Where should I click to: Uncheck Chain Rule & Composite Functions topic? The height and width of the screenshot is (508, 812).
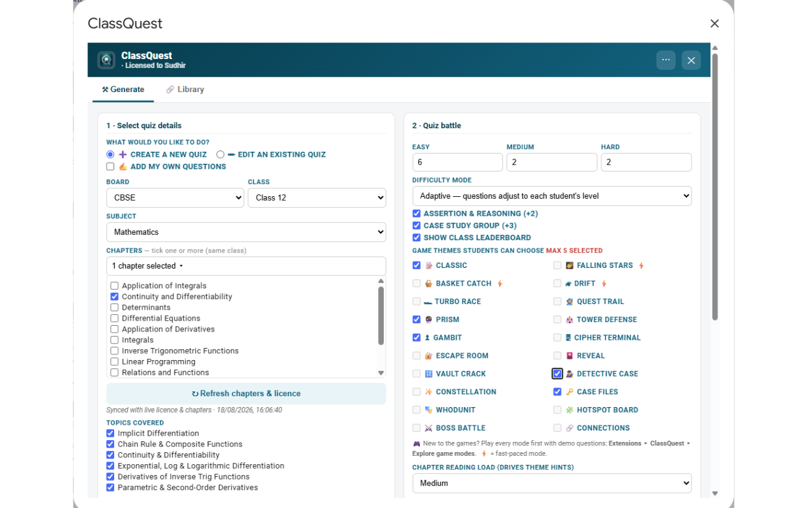(x=110, y=444)
